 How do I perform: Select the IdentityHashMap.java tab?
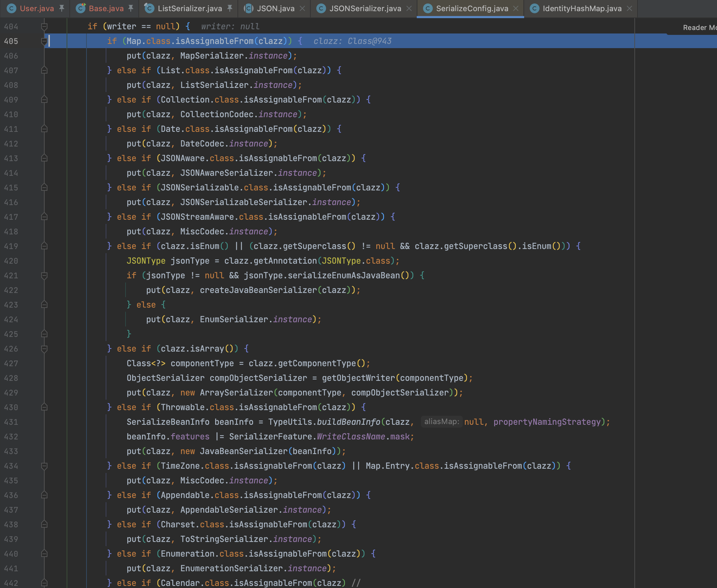(582, 8)
